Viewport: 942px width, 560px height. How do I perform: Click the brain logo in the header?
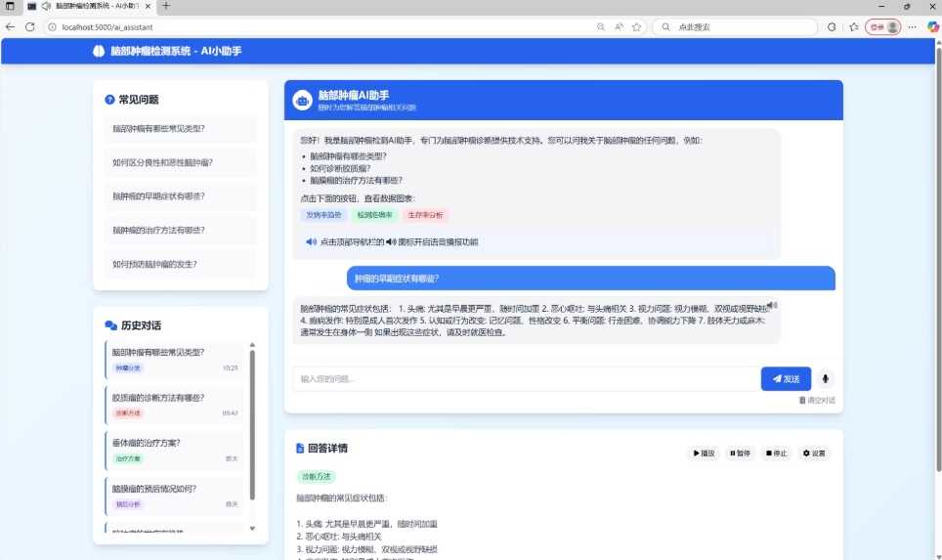99,51
